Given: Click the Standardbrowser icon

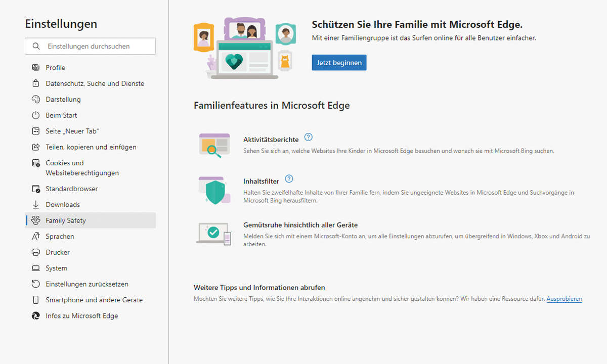Looking at the screenshot, I should coord(35,189).
